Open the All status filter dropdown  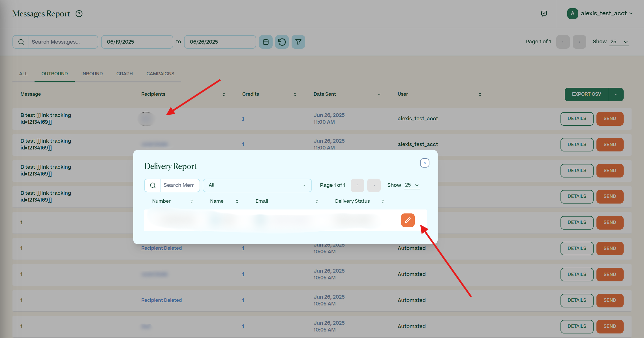tap(257, 185)
